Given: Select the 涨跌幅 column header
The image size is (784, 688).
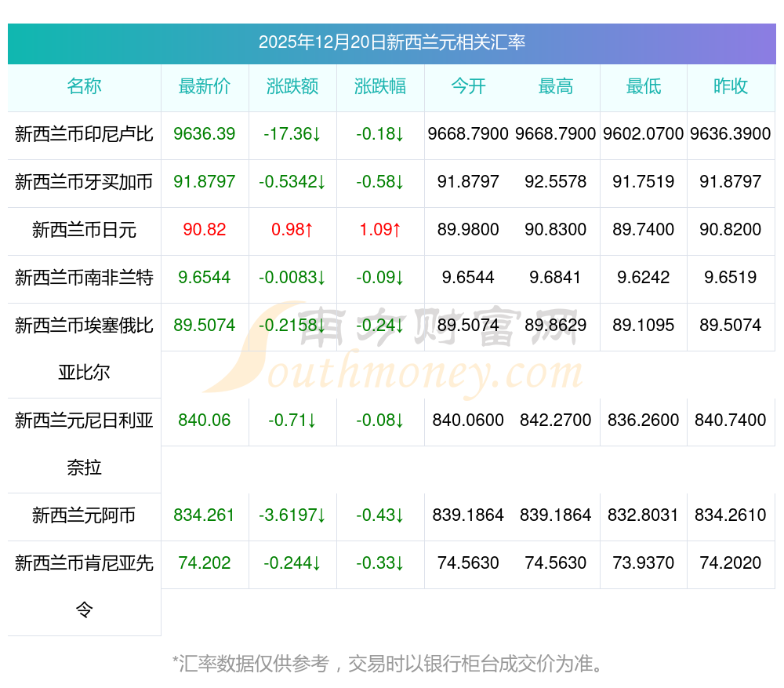Looking at the screenshot, I should coord(380,87).
